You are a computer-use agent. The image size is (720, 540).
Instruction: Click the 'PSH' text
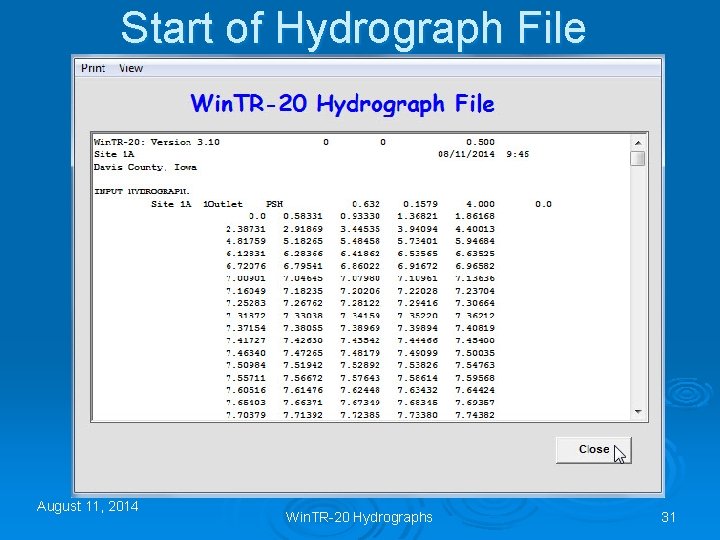pyautogui.click(x=275, y=204)
